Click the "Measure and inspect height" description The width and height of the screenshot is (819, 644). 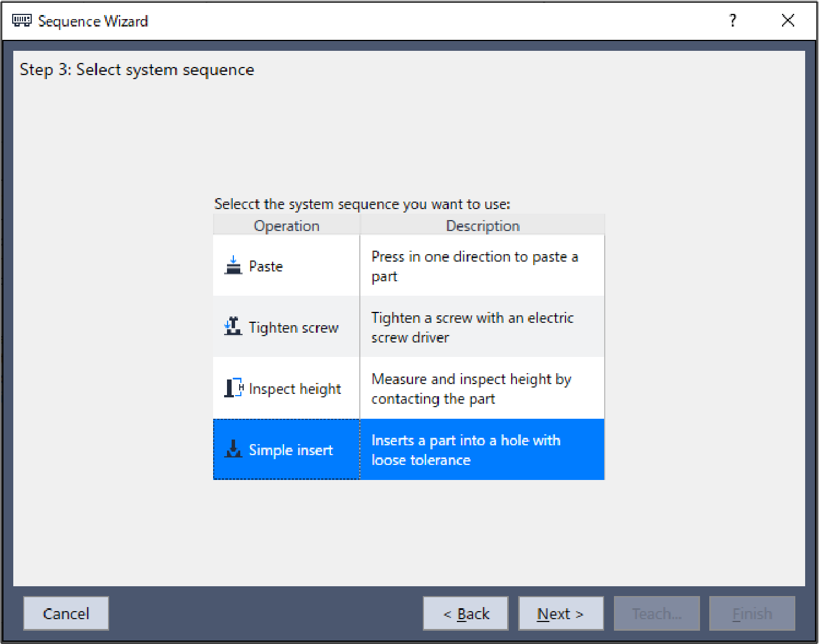[x=471, y=389]
